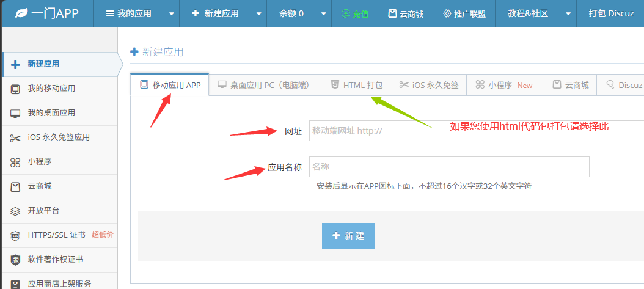The height and width of the screenshot is (289, 644).
Task: Click the 一门APP leaf logo
Action: 21,13
